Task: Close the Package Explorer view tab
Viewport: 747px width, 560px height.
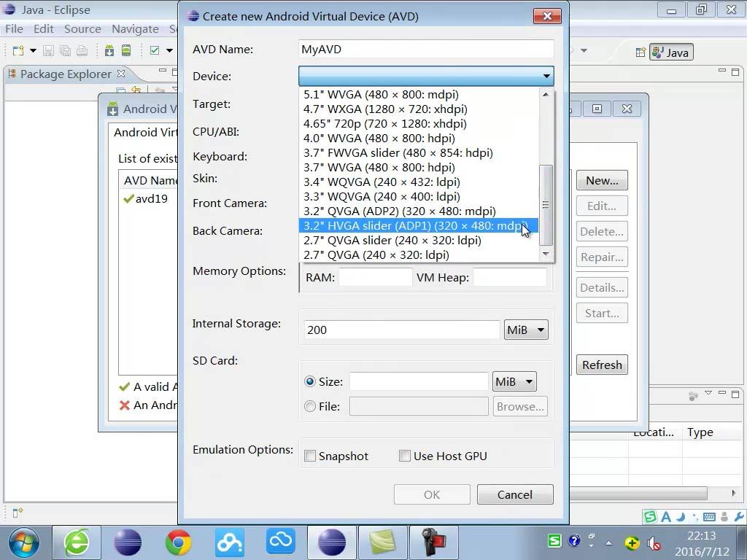Action: coord(121,74)
